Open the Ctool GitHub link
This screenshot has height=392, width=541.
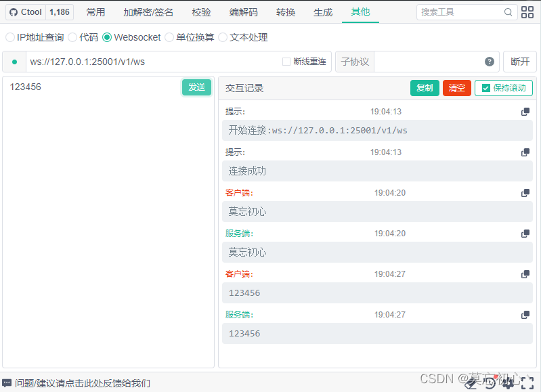pyautogui.click(x=26, y=12)
